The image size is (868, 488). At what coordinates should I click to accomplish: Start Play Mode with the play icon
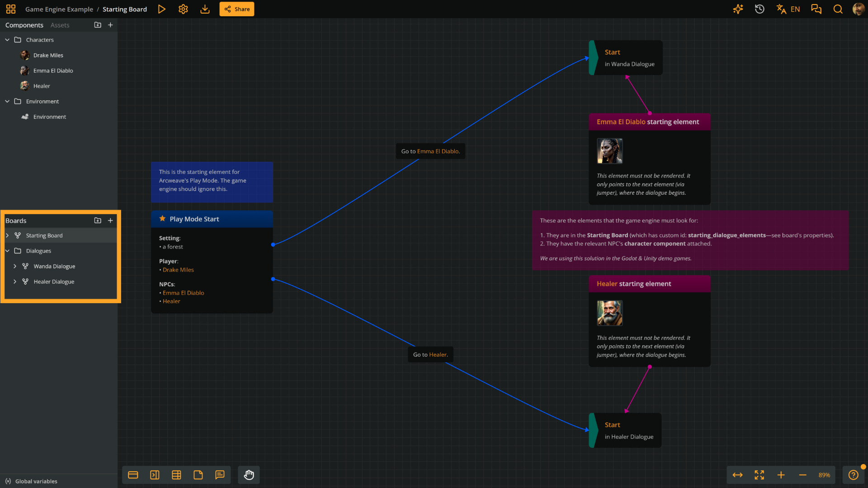coord(161,9)
